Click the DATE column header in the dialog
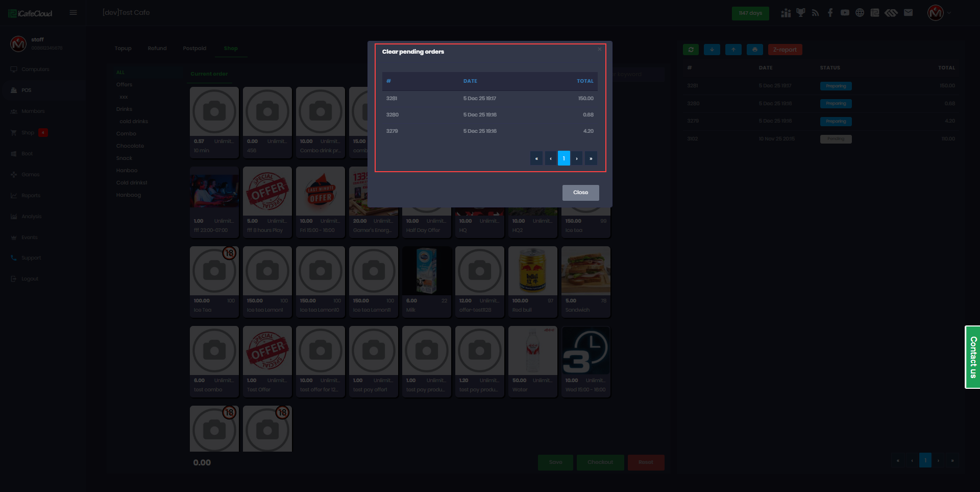Image resolution: width=980 pixels, height=492 pixels. click(x=470, y=81)
